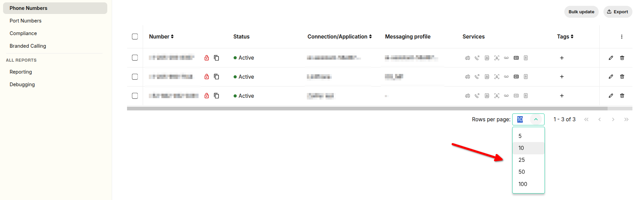
Task: Add a tag to the second row
Action: 562,77
